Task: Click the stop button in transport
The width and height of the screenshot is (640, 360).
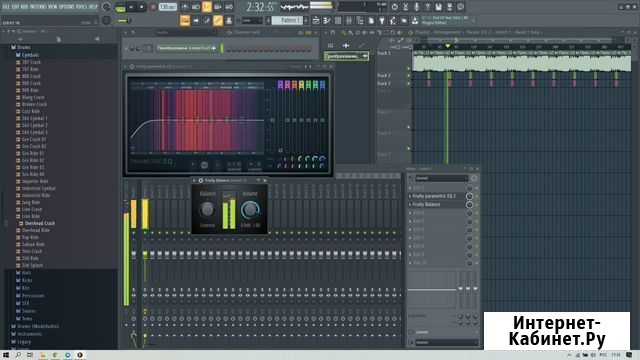Action: coord(142,7)
